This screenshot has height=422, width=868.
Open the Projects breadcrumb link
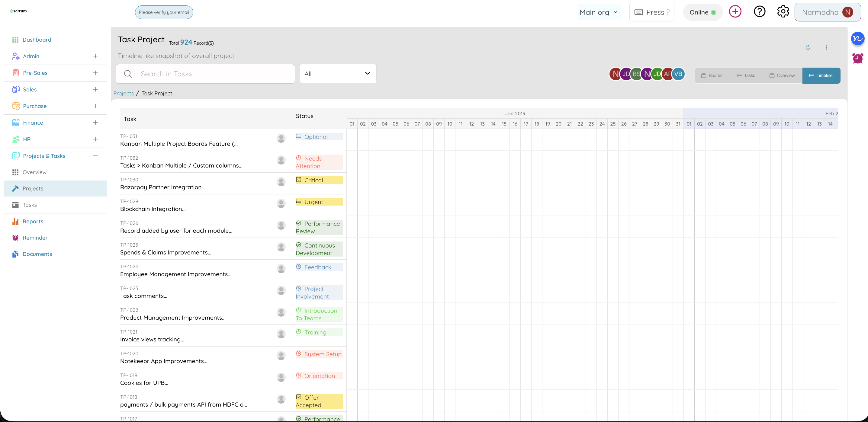click(123, 93)
